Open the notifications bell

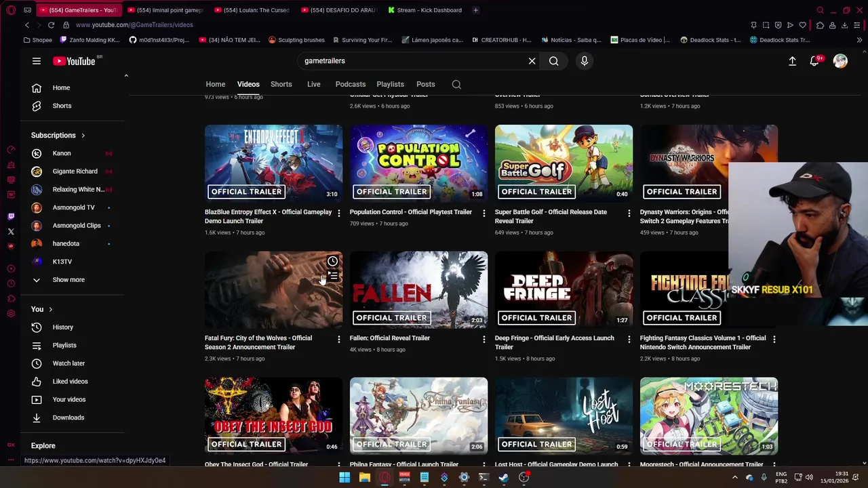(815, 61)
